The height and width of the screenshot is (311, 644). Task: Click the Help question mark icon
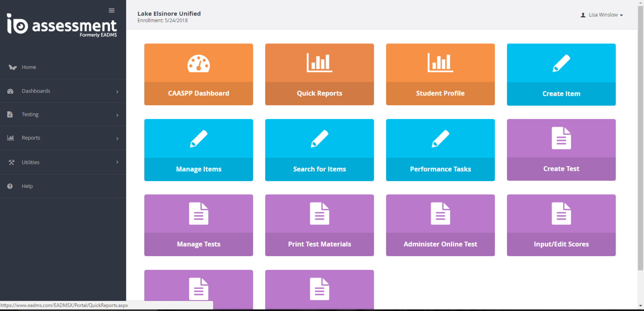pos(10,186)
